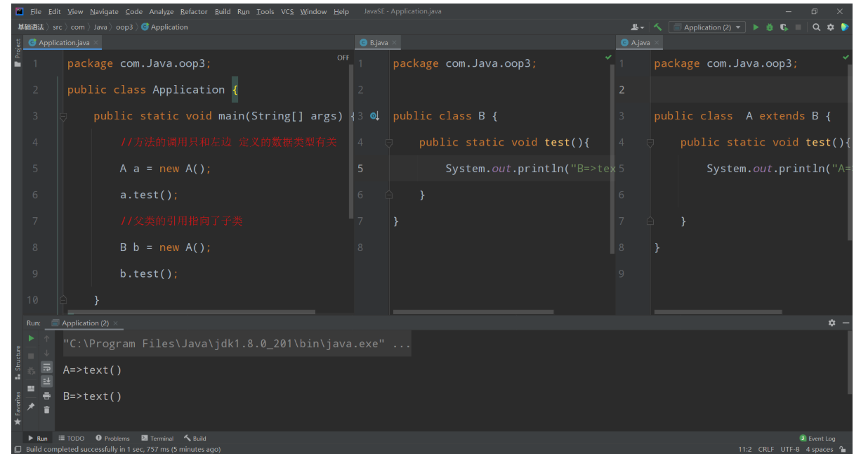Collapse test() fold marker in A.java line 4

[x=650, y=143]
